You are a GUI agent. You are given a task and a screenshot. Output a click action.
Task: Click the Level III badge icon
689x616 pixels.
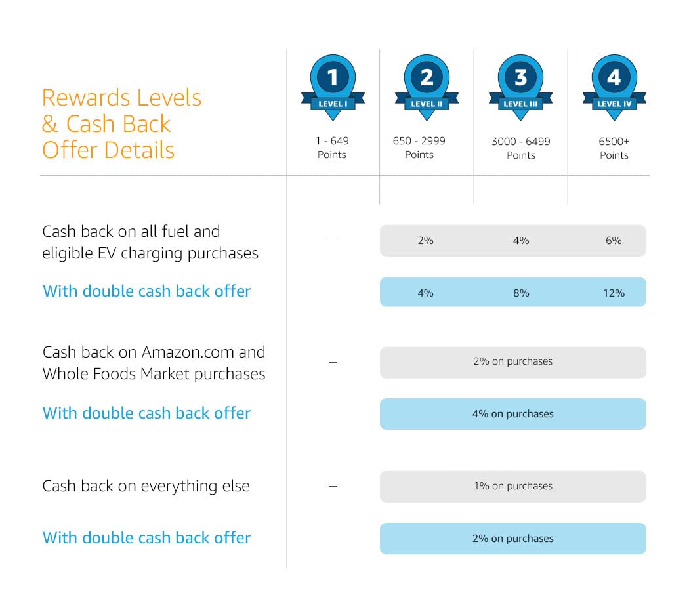pyautogui.click(x=520, y=87)
